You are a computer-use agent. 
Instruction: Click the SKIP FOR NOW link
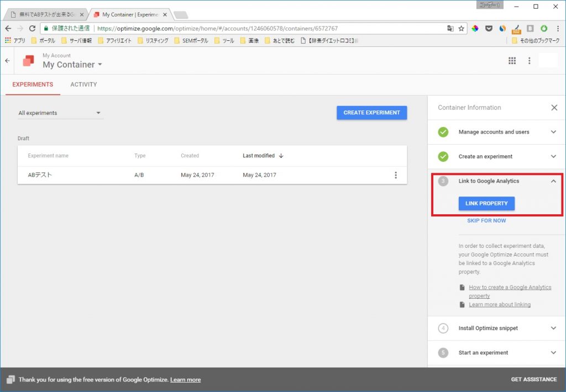click(486, 221)
